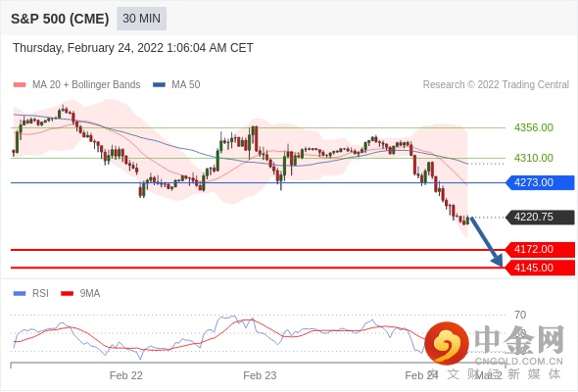
Task: Click the 4310.00 resistance level label
Action: 533,158
